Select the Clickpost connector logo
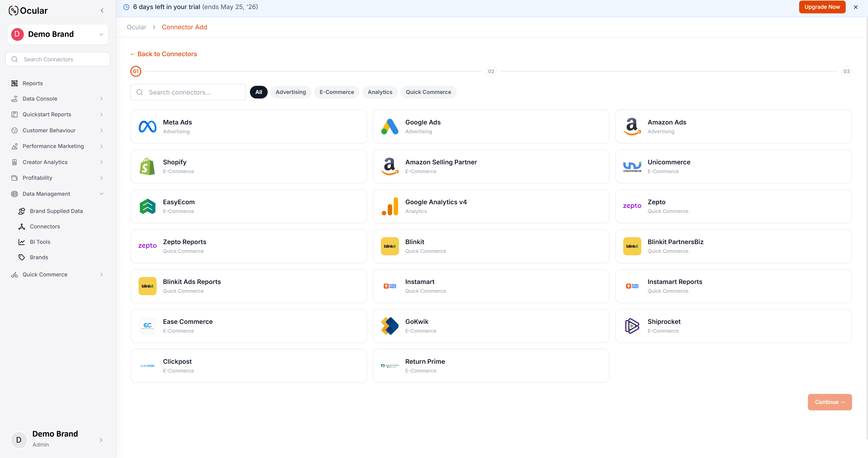868x458 pixels. [148, 366]
